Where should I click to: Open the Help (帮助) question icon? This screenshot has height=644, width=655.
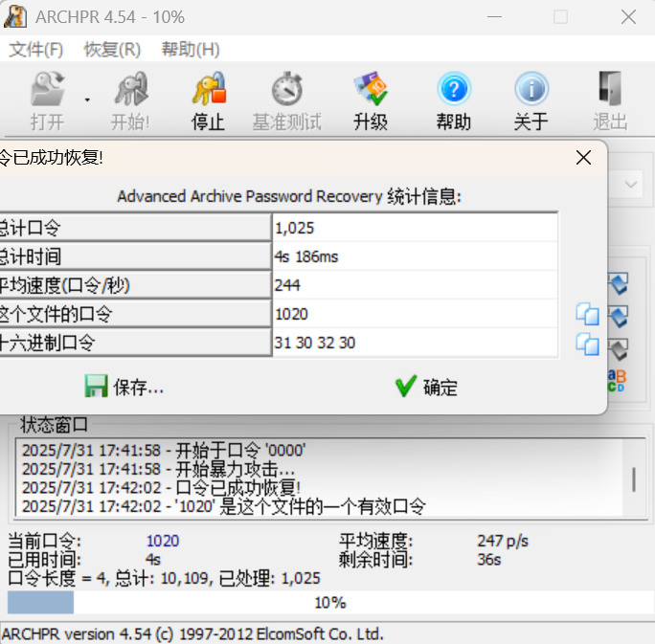tap(454, 89)
